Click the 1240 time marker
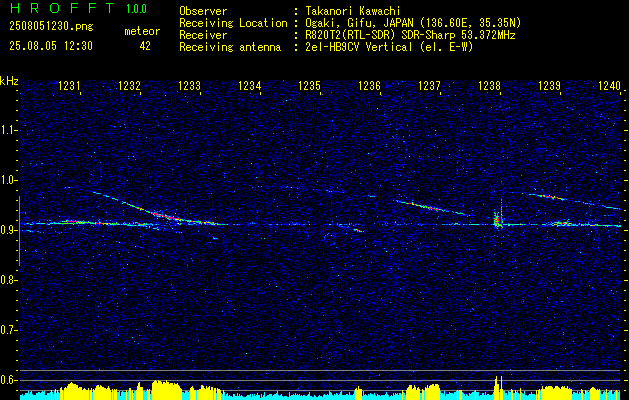Screen dimensions: 629x400 [609, 86]
